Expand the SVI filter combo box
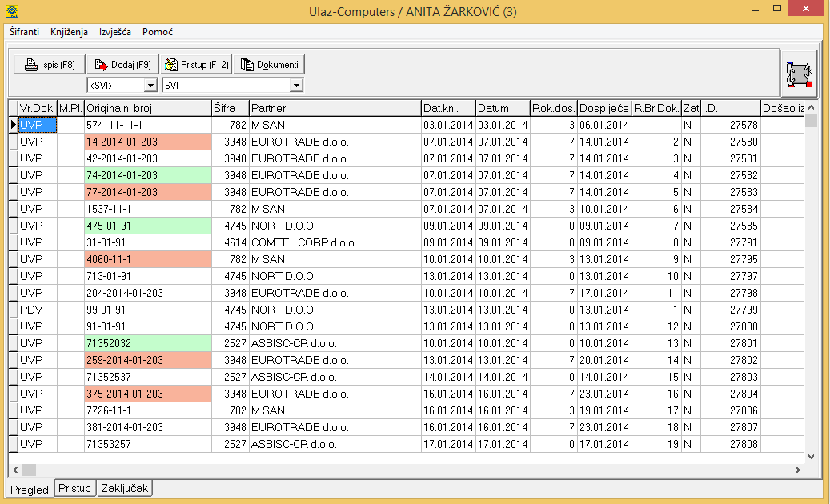The width and height of the screenshot is (830, 504). click(296, 85)
